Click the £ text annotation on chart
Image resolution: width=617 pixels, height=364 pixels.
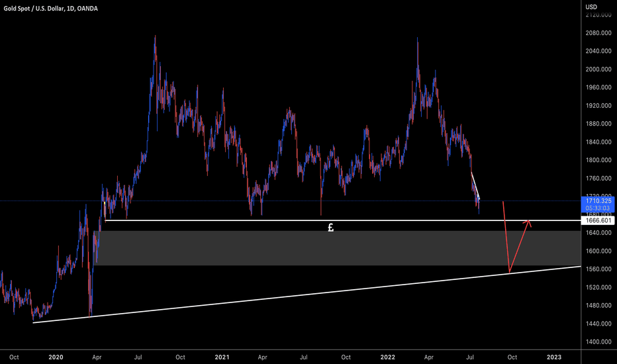(330, 227)
